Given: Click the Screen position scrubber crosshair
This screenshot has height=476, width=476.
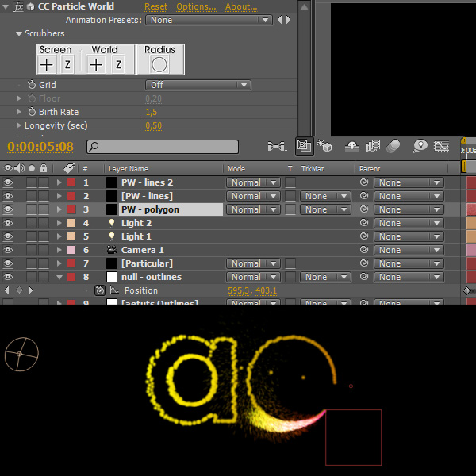Looking at the screenshot, I should 47,65.
